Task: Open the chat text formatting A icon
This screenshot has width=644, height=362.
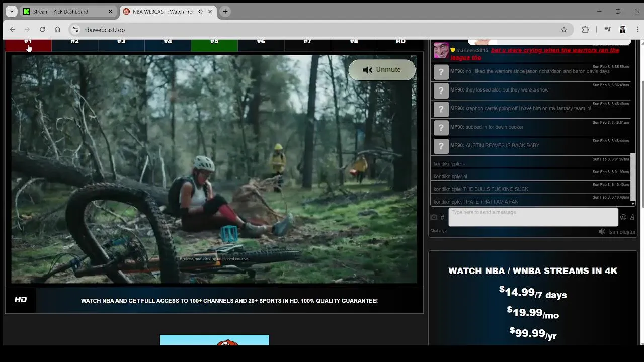Action: tap(632, 217)
